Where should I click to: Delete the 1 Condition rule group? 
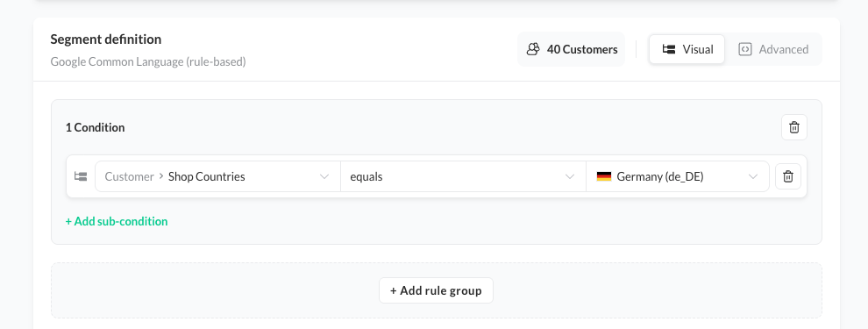point(793,127)
